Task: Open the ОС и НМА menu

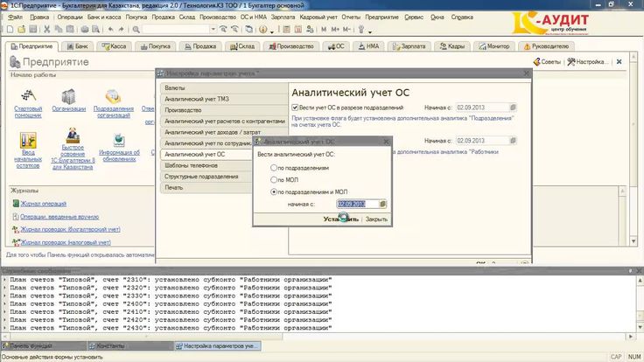Action: (254, 17)
